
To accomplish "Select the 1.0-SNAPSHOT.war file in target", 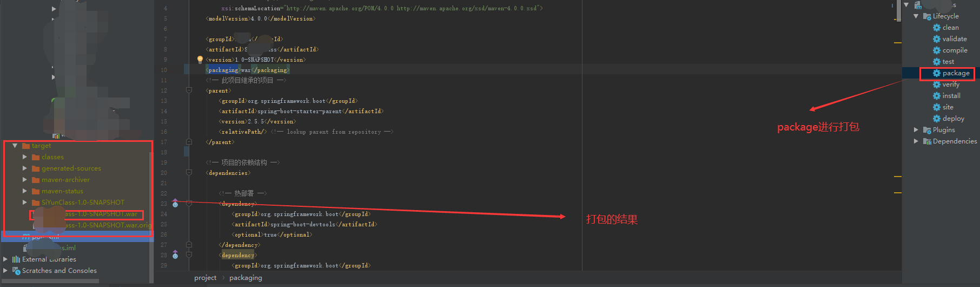I will point(87,214).
